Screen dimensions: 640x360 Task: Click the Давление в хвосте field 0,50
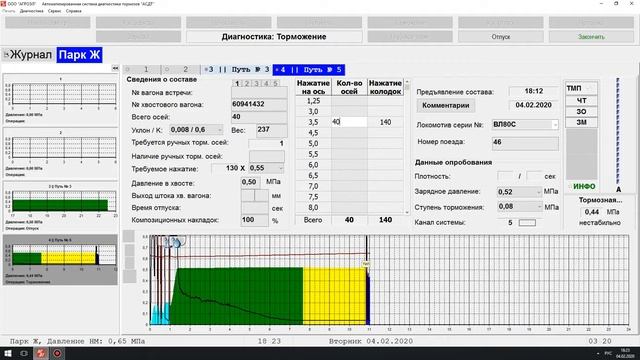point(251,182)
